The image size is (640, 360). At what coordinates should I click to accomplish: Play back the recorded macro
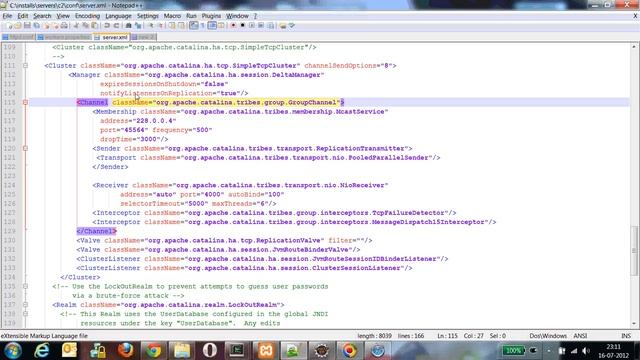point(252,25)
